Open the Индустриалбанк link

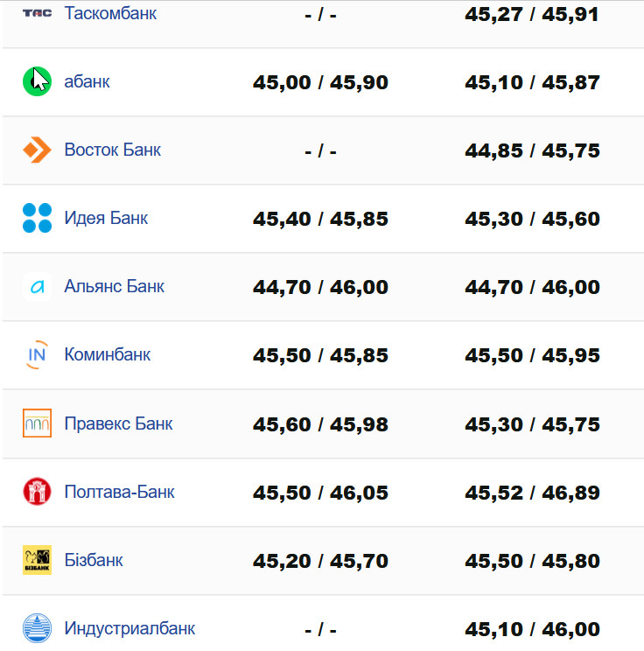click(129, 628)
